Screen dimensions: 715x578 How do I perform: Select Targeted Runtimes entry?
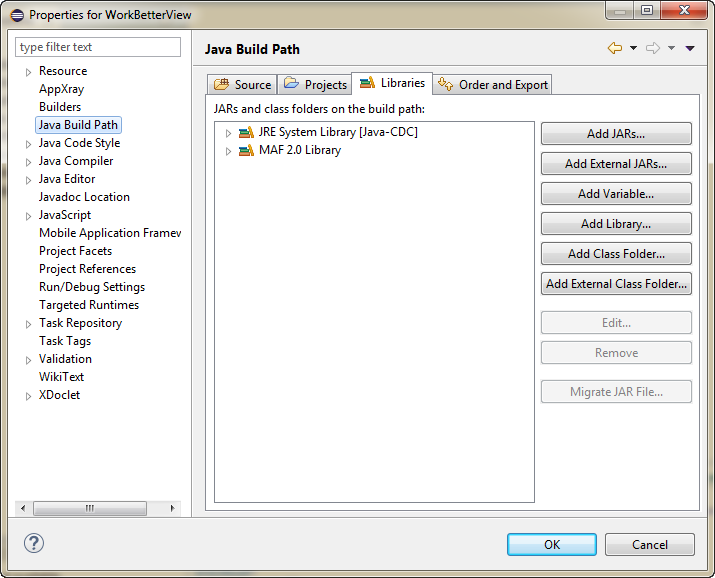click(x=89, y=305)
